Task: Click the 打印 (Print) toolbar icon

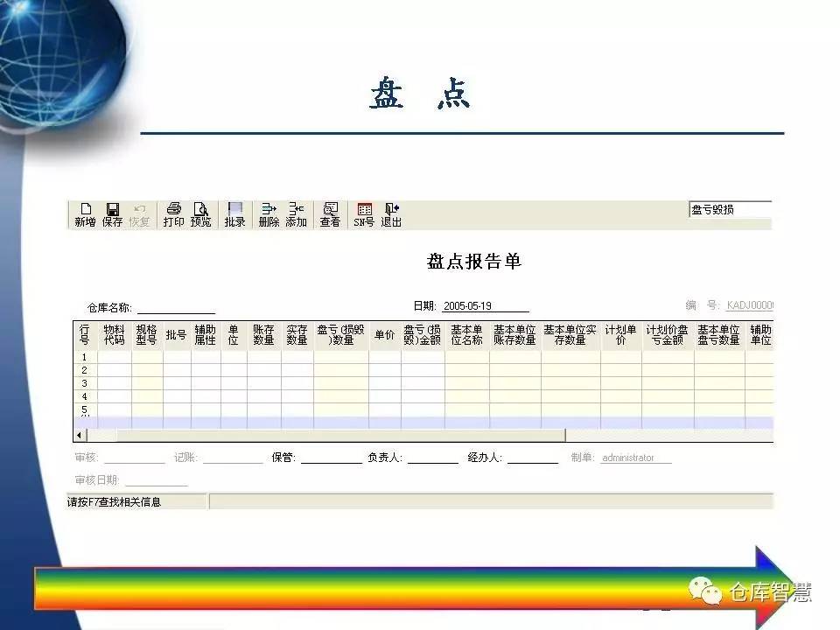Action: point(174,214)
